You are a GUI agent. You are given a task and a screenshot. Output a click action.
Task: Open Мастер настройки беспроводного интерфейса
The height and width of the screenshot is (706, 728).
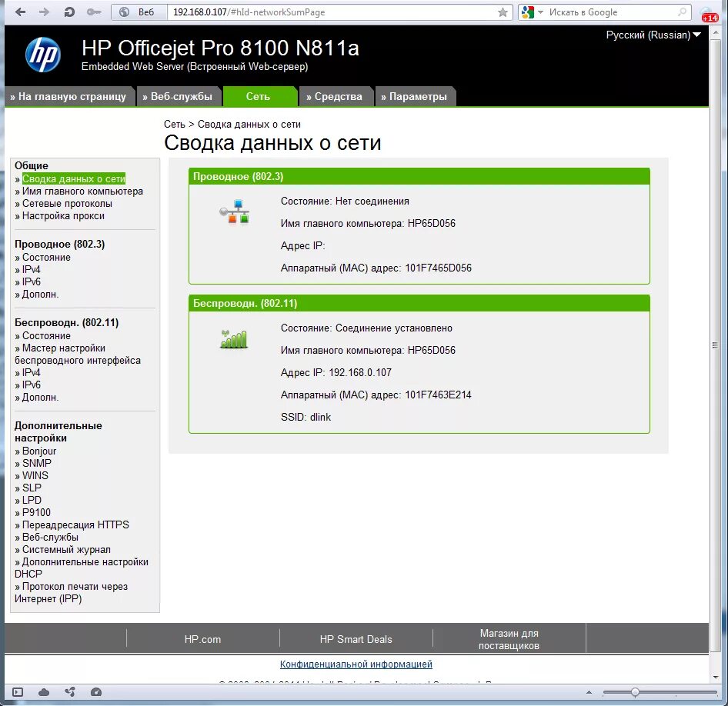[78, 354]
